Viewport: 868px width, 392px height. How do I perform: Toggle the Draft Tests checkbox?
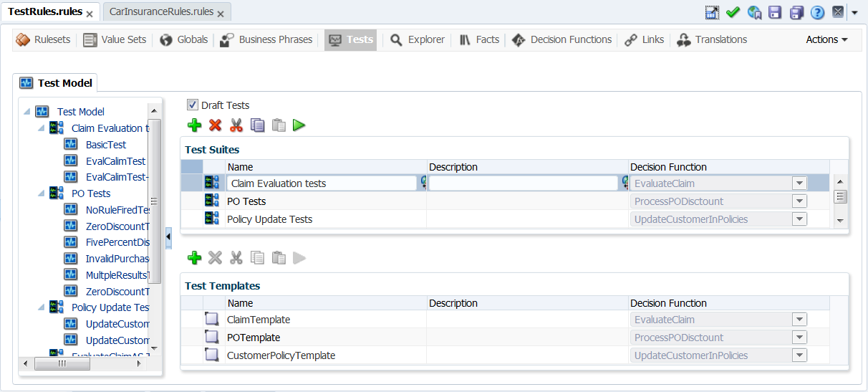point(192,105)
